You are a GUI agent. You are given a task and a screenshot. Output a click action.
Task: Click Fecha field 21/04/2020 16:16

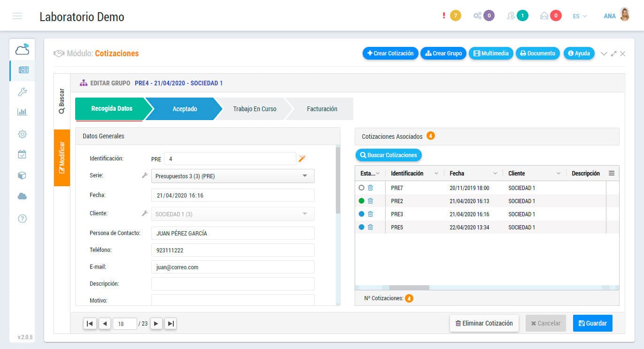(233, 195)
